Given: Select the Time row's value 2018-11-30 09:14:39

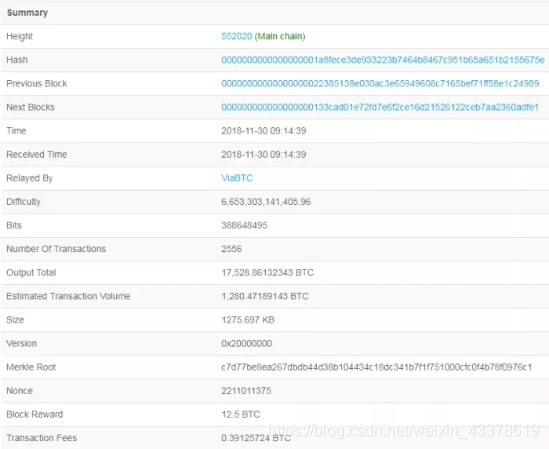Looking at the screenshot, I should tap(264, 131).
